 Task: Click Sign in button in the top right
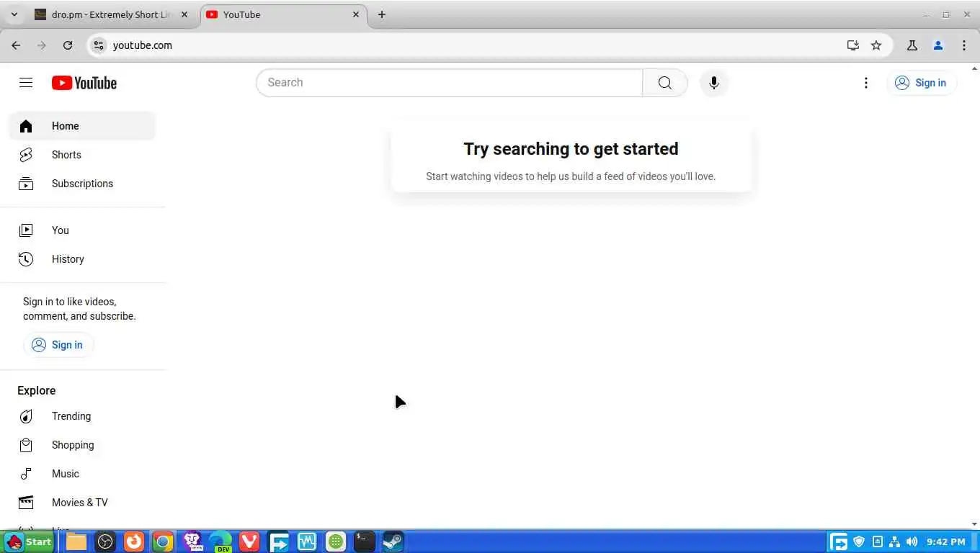coord(921,83)
